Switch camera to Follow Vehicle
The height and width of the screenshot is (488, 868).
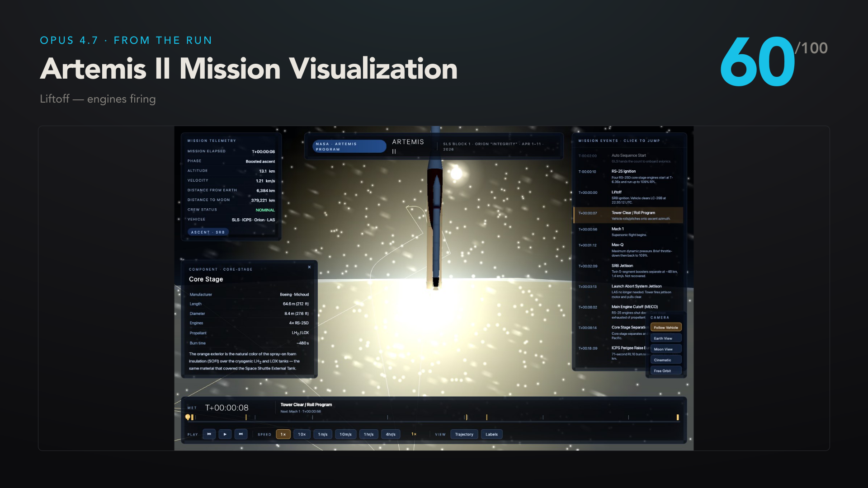coord(666,328)
